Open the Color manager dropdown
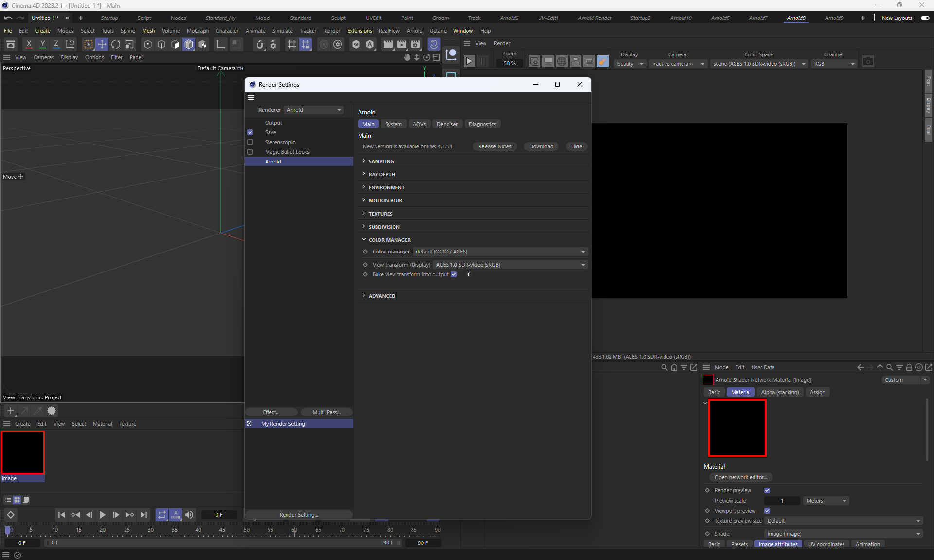Image resolution: width=934 pixels, height=560 pixels. point(500,252)
